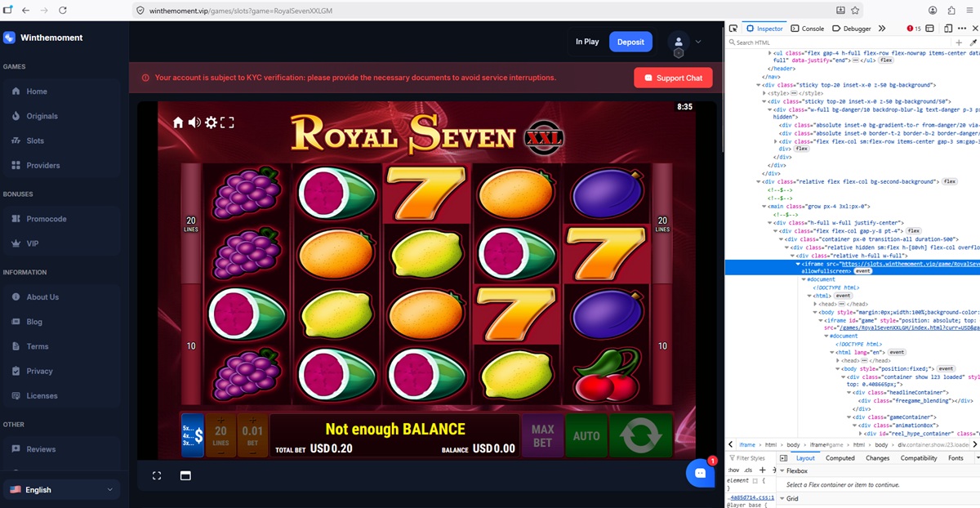Enter fullscreen from the game's top bar
980x508 pixels.
pos(227,123)
